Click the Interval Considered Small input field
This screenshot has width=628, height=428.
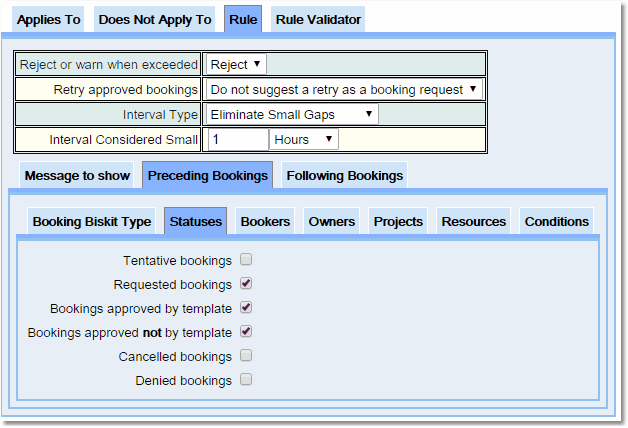(x=237, y=139)
